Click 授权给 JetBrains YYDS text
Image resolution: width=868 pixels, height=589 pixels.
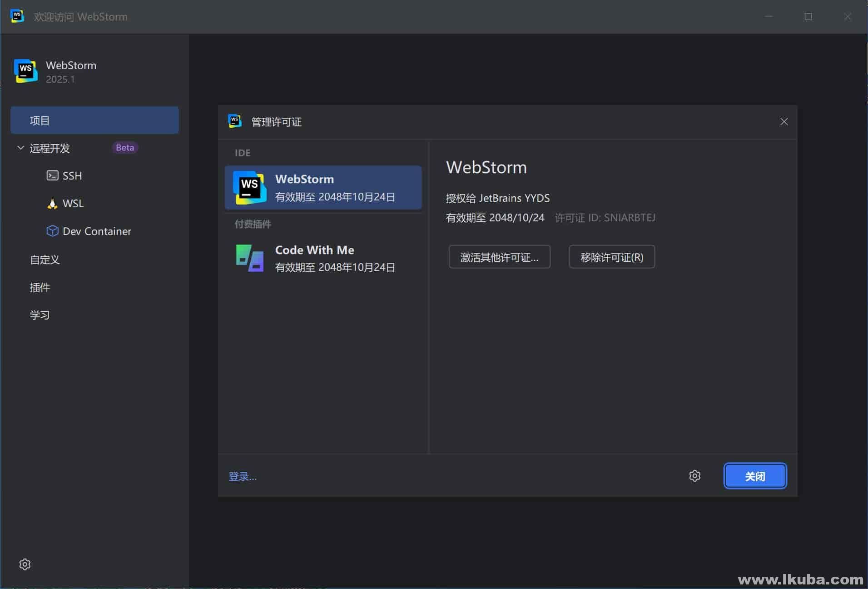[498, 198]
